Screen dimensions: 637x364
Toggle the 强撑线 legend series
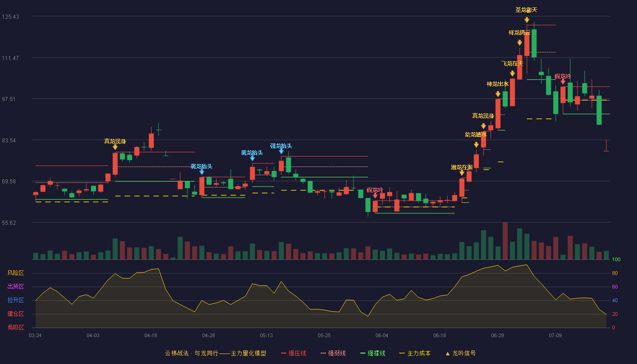click(x=373, y=353)
